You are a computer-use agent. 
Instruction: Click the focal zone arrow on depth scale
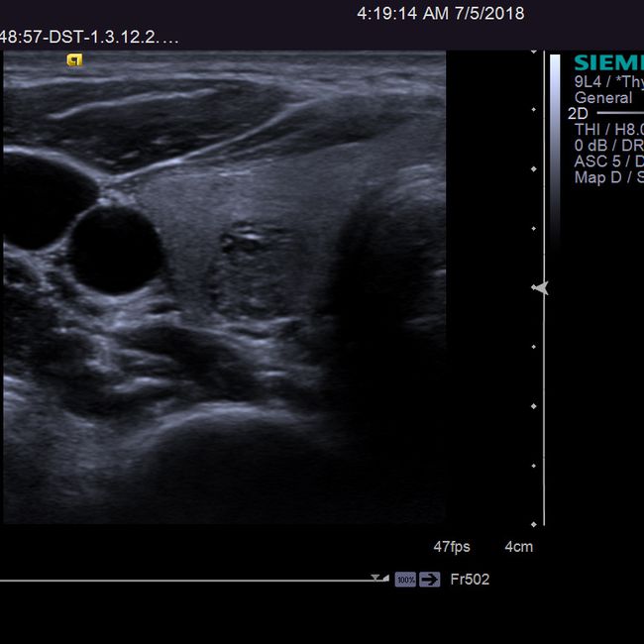coord(539,288)
